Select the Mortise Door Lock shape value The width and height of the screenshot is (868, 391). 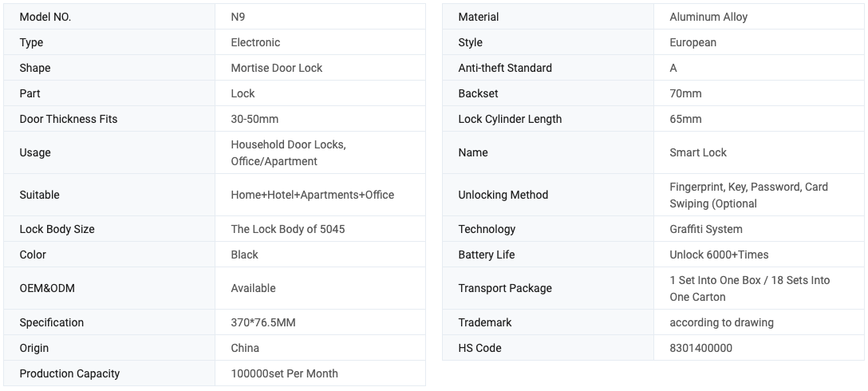(x=277, y=68)
